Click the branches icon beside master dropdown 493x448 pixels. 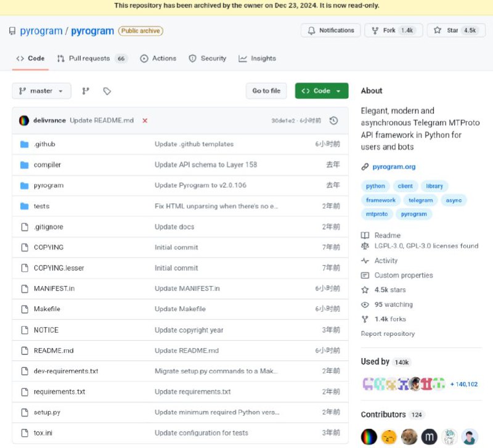[x=86, y=91]
